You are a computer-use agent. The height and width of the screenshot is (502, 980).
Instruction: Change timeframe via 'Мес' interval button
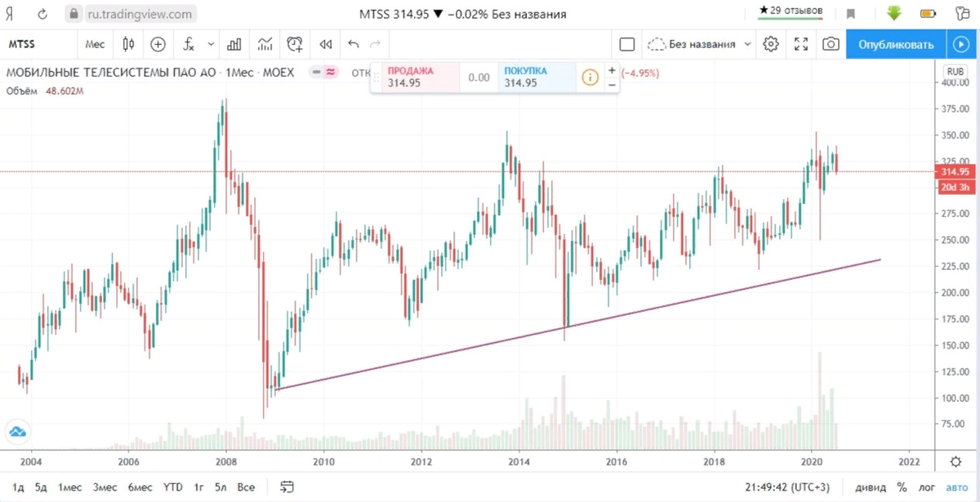pyautogui.click(x=95, y=44)
